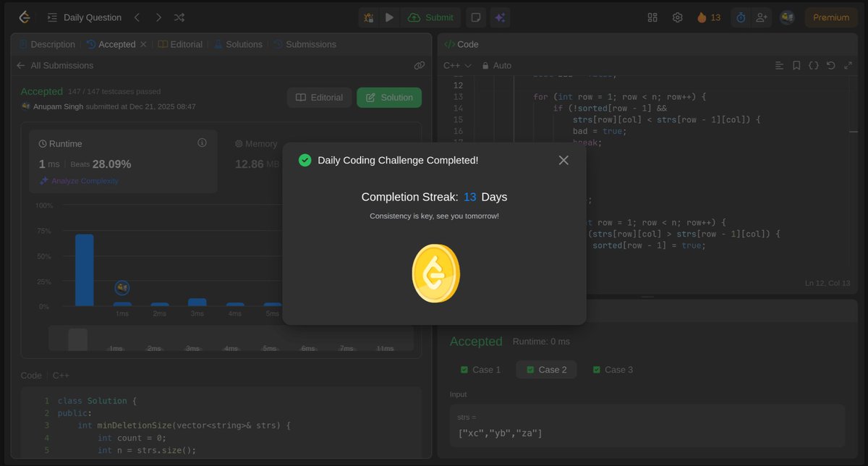Screen dimensions: 868x466
Task: Open the AI sparkle assistant icon
Action: tap(499, 17)
